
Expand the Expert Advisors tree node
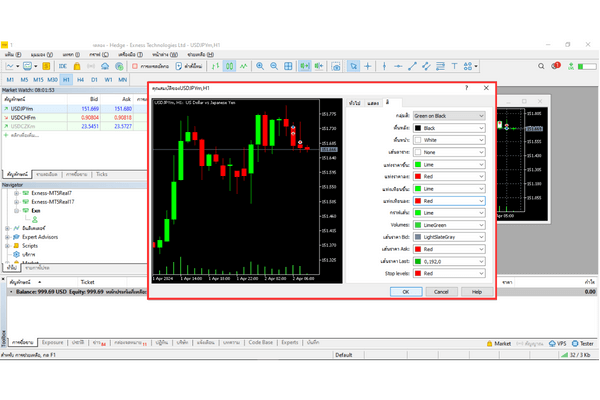pos(7,236)
